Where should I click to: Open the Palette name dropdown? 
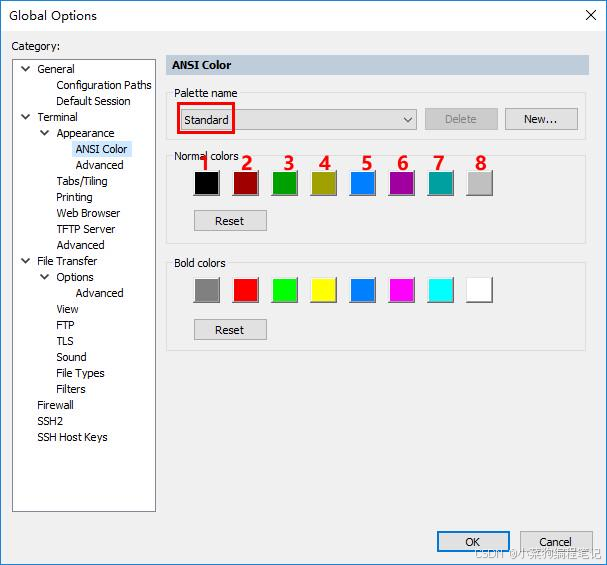pyautogui.click(x=298, y=119)
